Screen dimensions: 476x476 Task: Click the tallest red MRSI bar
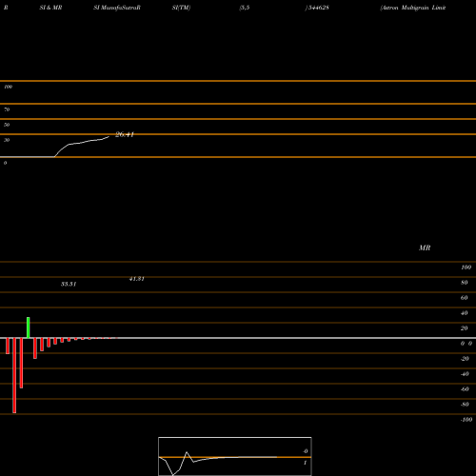coord(14,375)
